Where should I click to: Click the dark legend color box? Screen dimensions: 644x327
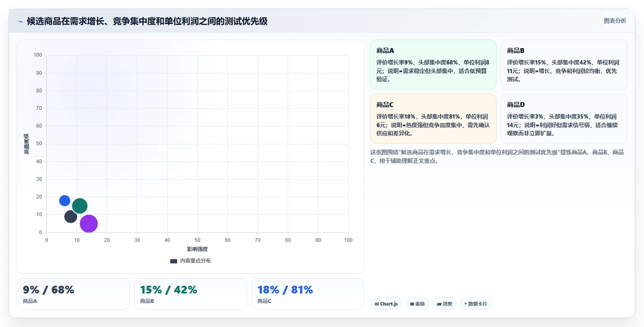pyautogui.click(x=174, y=261)
